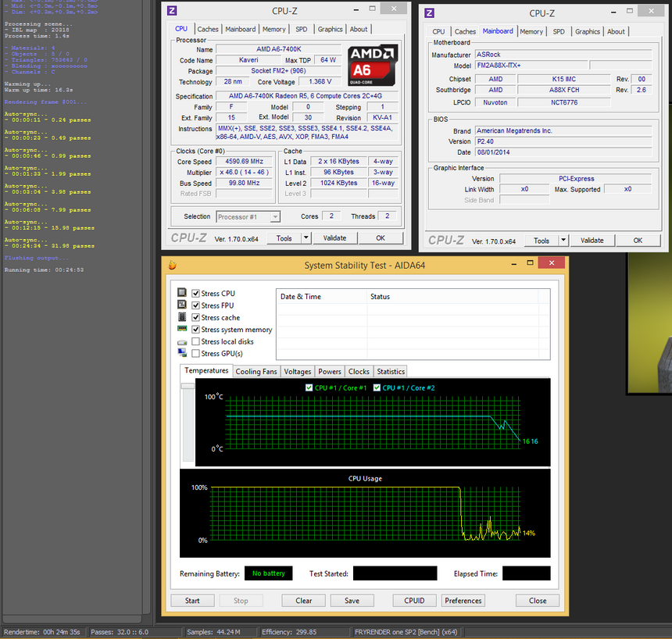Switch to the Cooling Fans tab
The height and width of the screenshot is (639, 672).
pos(256,372)
